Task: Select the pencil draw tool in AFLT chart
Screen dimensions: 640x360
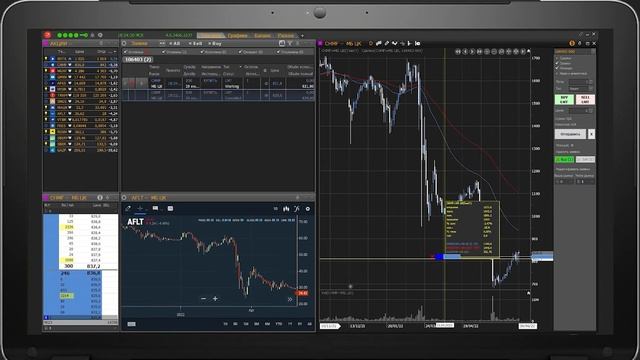Action: (x=128, y=209)
